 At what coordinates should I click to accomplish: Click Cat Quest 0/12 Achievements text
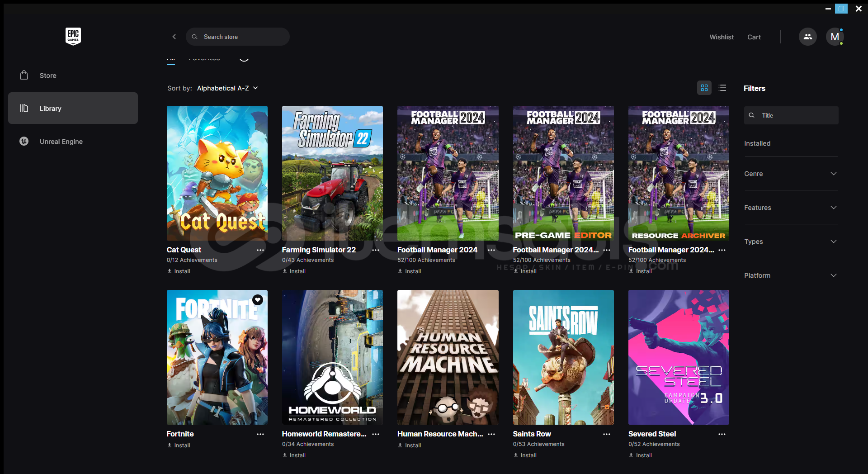tap(192, 260)
